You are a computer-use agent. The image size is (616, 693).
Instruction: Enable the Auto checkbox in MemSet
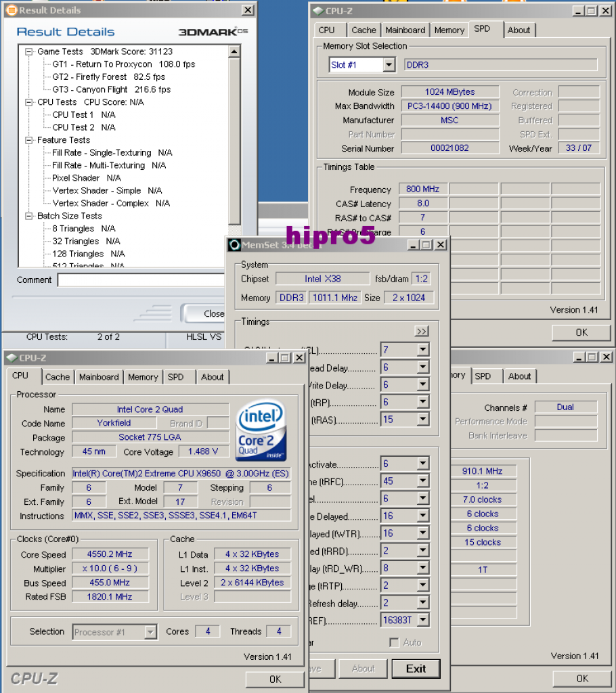[393, 642]
